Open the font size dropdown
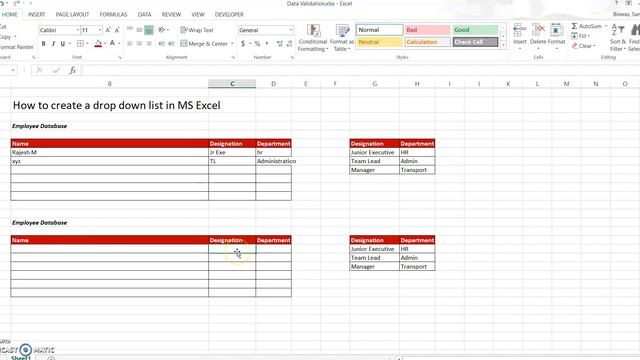The width and height of the screenshot is (640, 360). 100,30
